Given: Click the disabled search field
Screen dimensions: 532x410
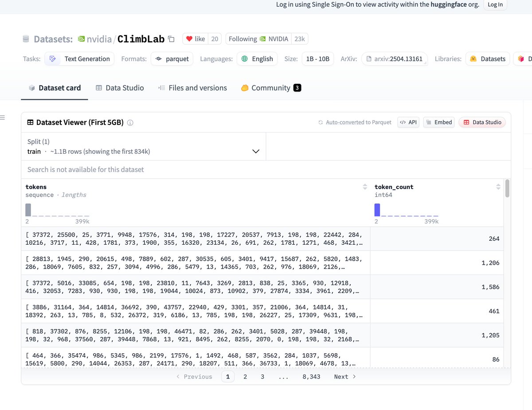Looking at the screenshot, I should [x=266, y=170].
